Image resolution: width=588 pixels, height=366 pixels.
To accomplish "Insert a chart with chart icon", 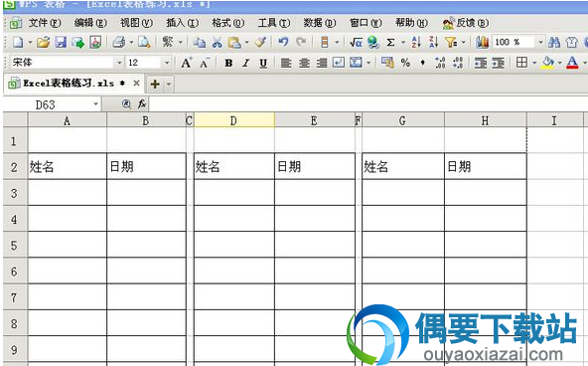I will pos(482,42).
